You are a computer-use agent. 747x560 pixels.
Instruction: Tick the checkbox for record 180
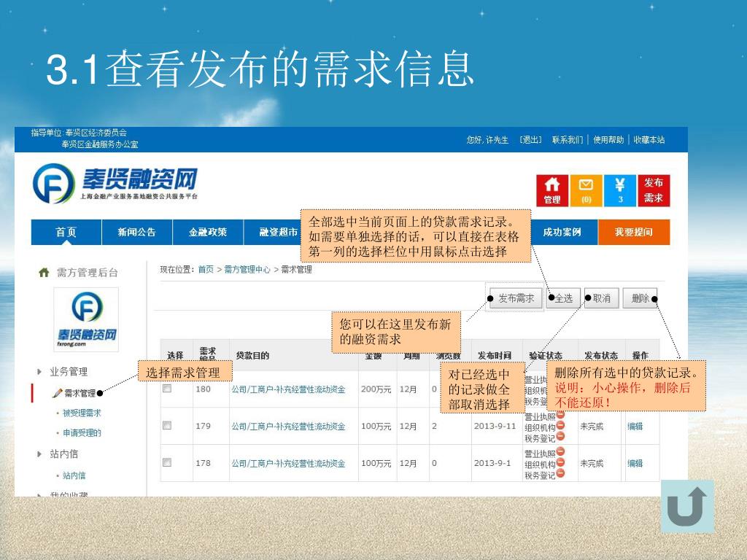pos(167,389)
